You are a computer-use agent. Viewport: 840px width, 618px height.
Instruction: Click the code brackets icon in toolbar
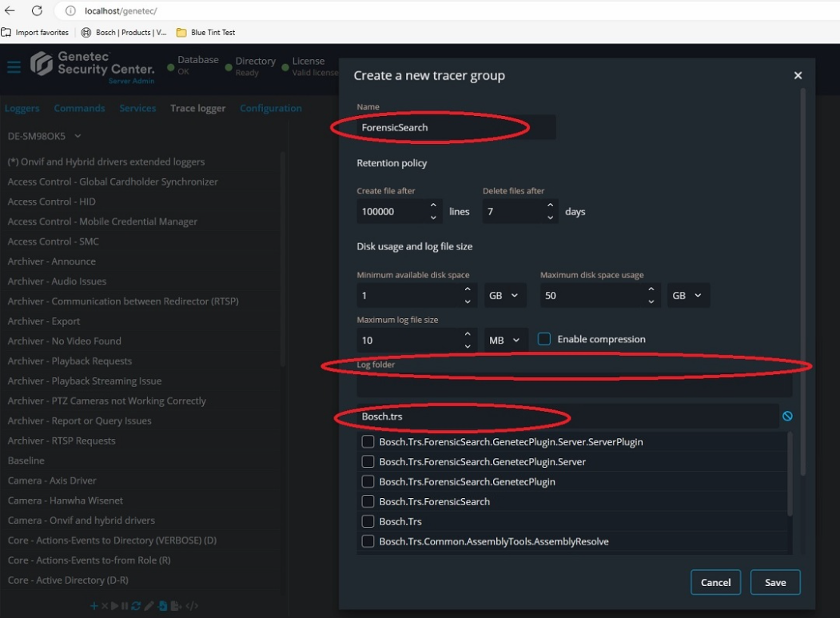[x=192, y=606]
